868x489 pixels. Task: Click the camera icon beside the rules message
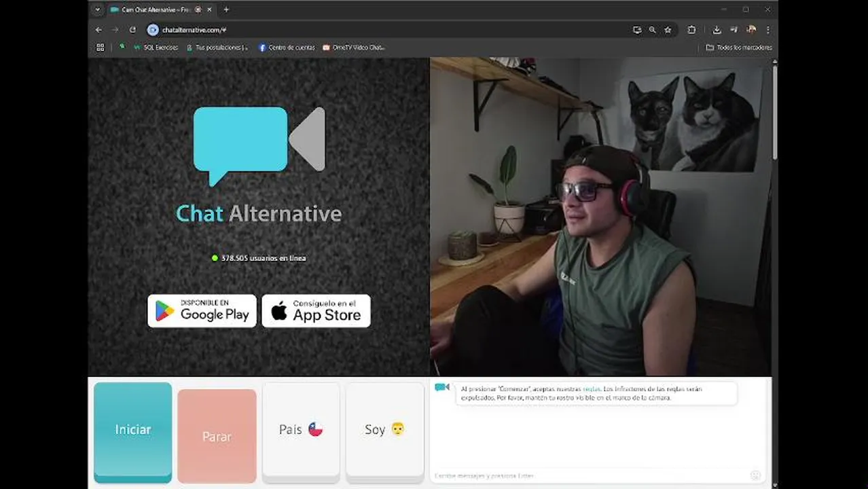[x=442, y=387]
